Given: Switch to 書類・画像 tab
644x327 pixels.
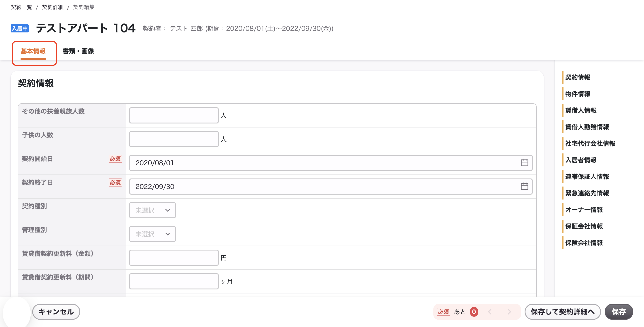Looking at the screenshot, I should click(78, 51).
